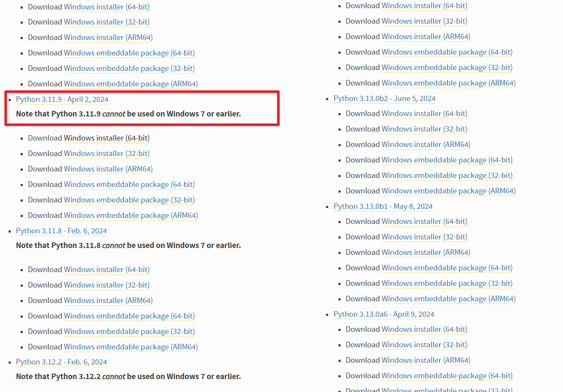The width and height of the screenshot is (563, 392).
Task: Download Python 3.13.0b2 Windows installer (32-bit)
Action: click(425, 129)
